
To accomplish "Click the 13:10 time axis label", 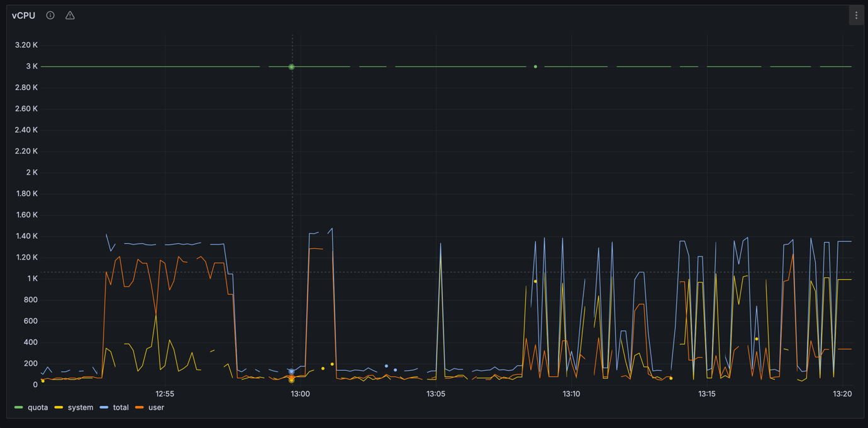I will (571, 394).
